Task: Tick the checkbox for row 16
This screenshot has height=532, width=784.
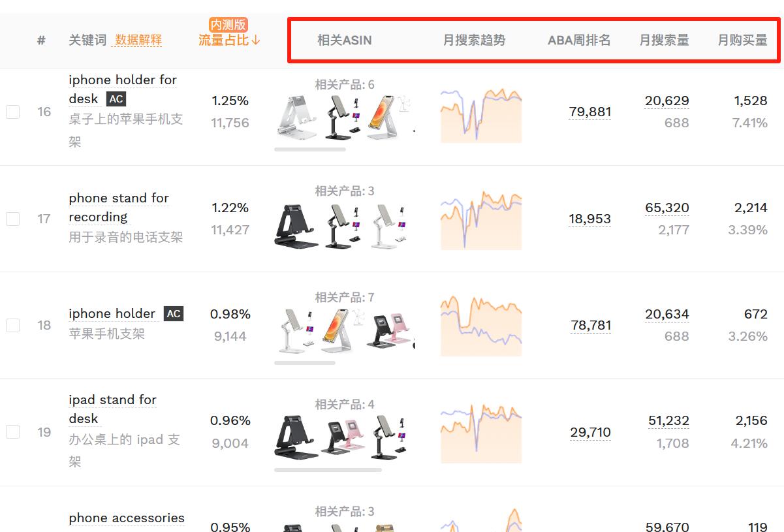Action: [x=12, y=112]
